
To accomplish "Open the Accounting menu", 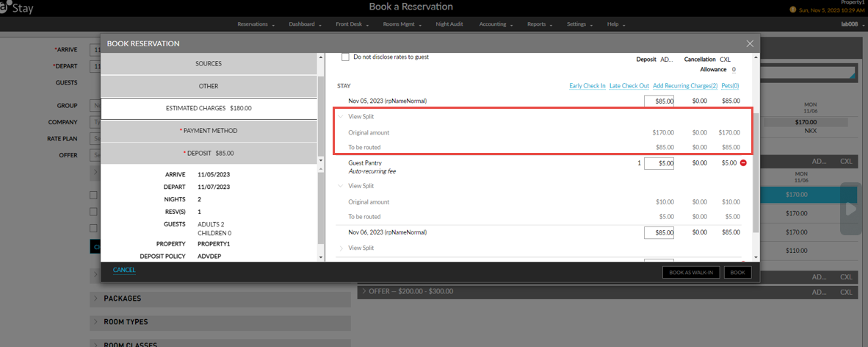I will tap(496, 24).
